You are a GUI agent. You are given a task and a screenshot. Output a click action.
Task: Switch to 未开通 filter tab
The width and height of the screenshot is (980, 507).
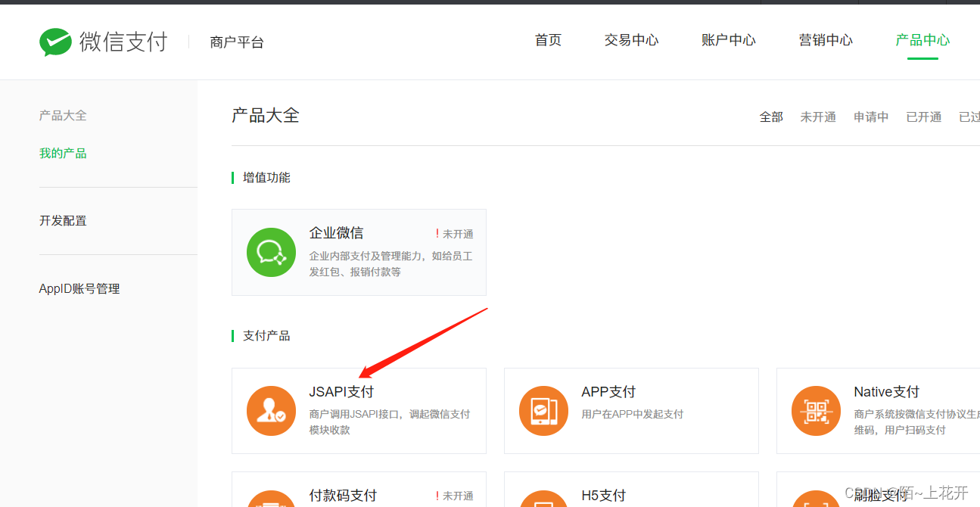pyautogui.click(x=818, y=117)
